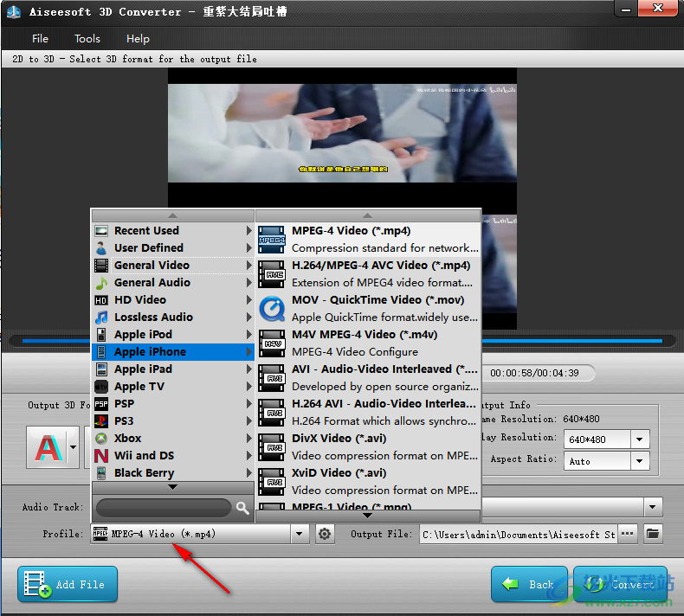Click the Xbox green logo icon
This screenshot has width=684, height=616.
tap(101, 438)
